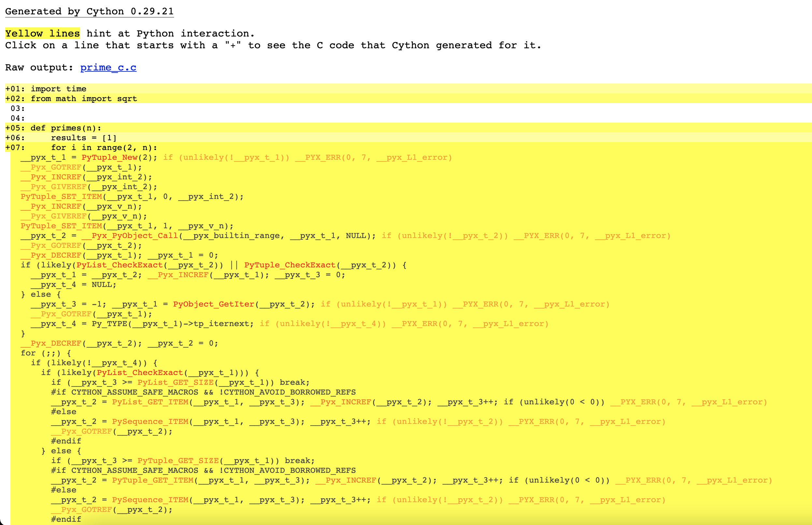
Task: Click '__Pyx_INCREF(__pyx_int_2);' line
Action: (87, 177)
